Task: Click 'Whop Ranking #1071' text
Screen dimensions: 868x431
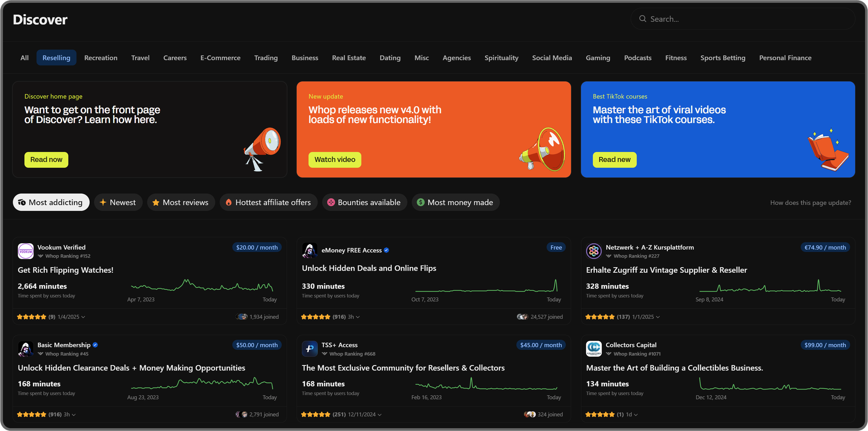Action: 637,354
